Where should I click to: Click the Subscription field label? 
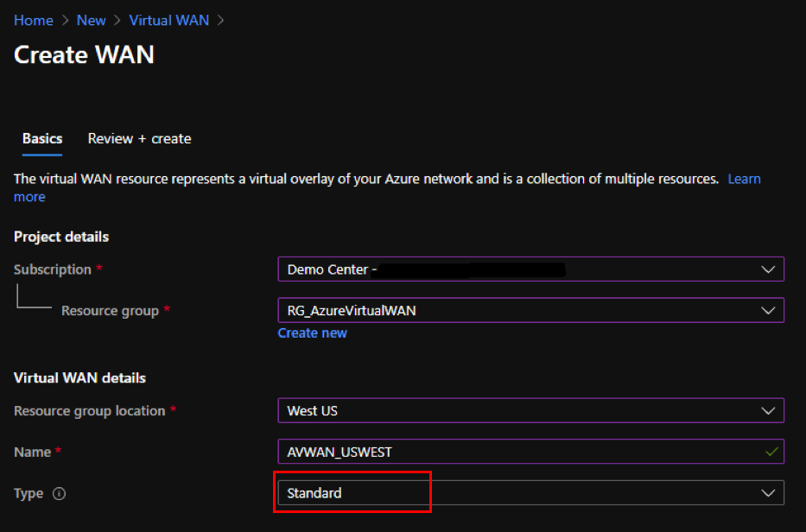point(53,269)
